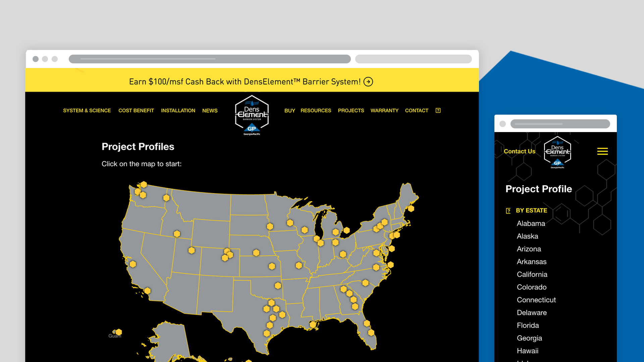Open the PROJECTS menu item
Screen dimensions: 644x362
click(x=351, y=111)
